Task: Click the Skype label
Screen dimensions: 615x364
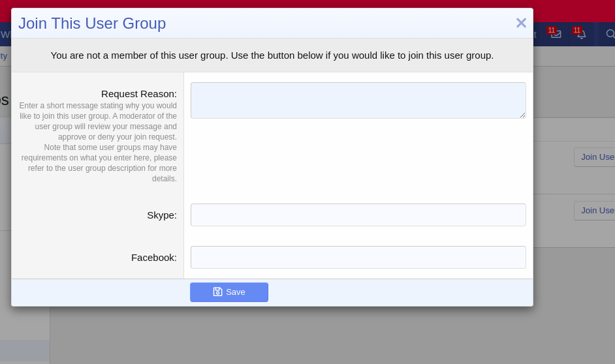Action: coord(161,215)
